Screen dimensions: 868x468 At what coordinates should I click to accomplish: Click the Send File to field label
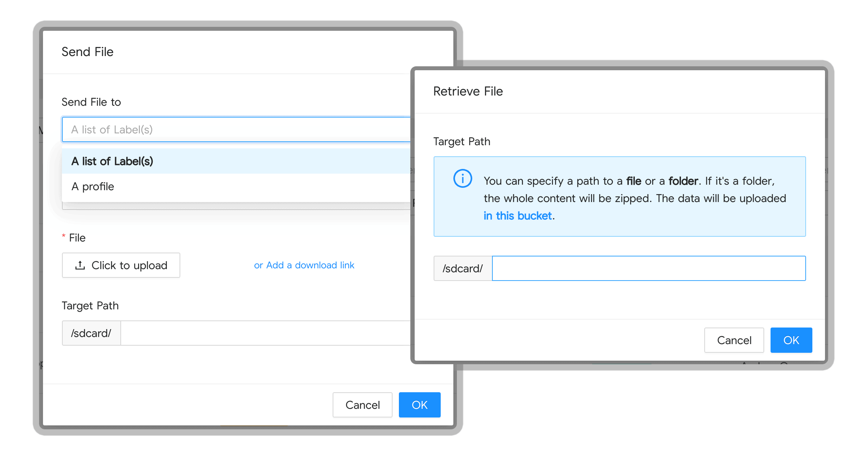[x=91, y=102]
